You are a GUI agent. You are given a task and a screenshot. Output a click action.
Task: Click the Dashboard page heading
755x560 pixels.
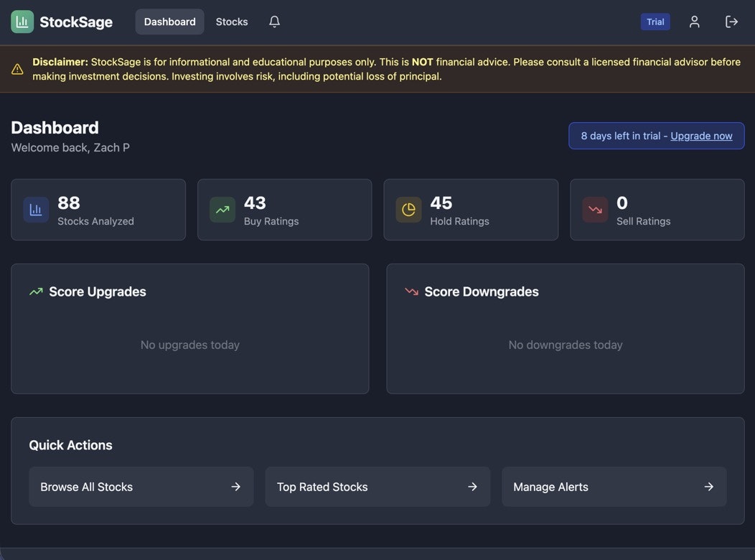pos(55,128)
